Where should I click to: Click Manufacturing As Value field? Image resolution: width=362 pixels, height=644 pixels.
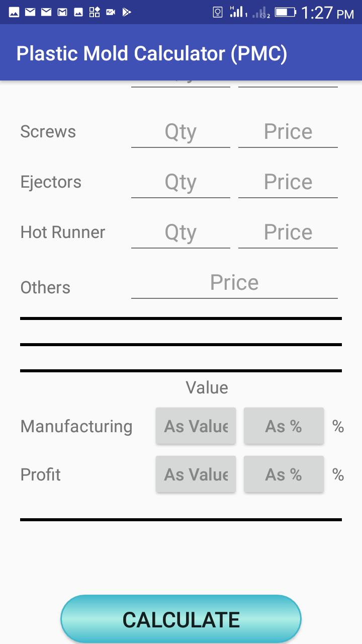196,426
